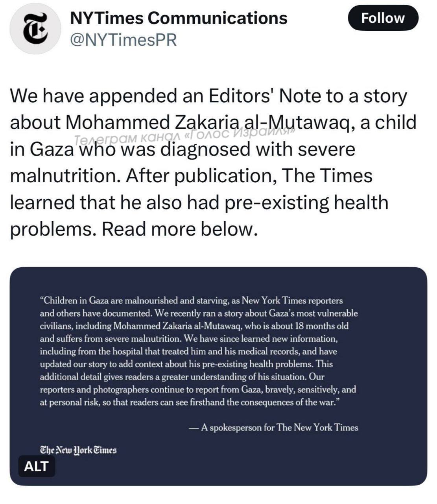Show the ALT image description badge

36,466
